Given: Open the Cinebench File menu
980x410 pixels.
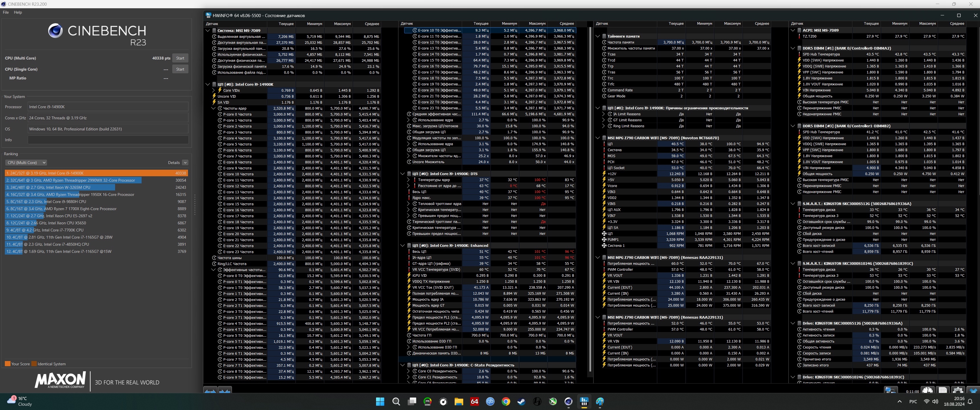Looking at the screenshot, I should tap(6, 12).
